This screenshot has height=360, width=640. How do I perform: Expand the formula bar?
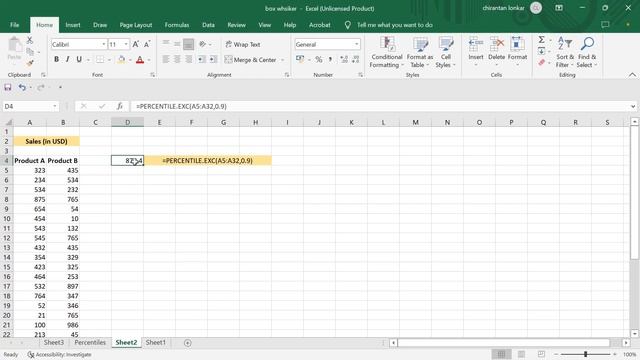[x=633, y=106]
